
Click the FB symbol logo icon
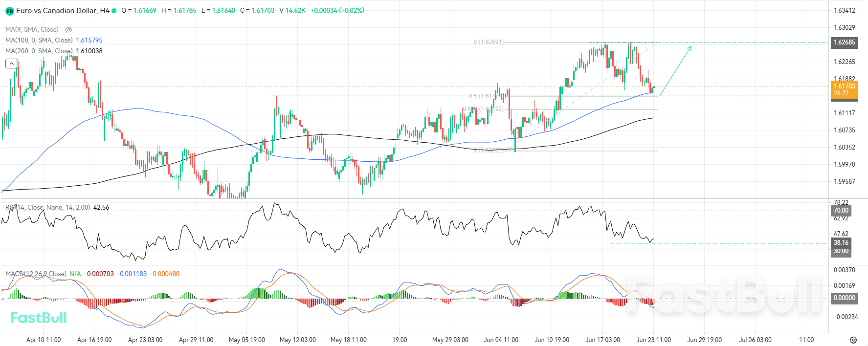9,11
